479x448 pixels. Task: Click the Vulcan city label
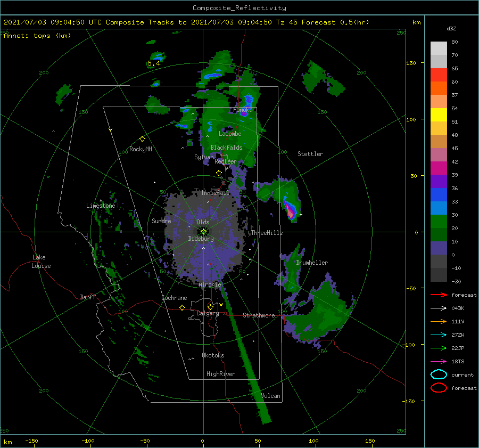tap(270, 396)
